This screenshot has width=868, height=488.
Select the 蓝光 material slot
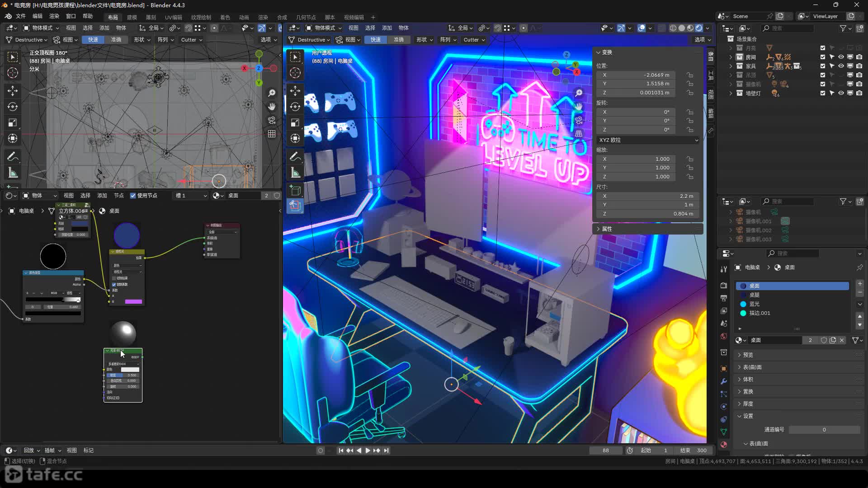tap(755, 304)
